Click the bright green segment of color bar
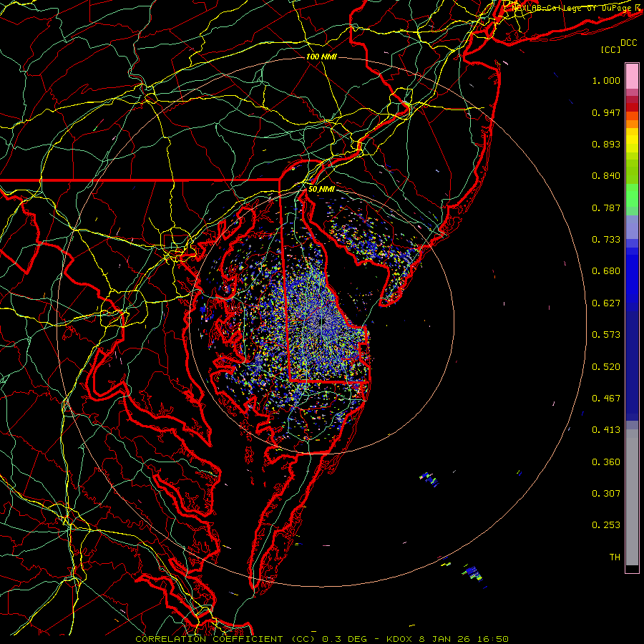This screenshot has height=644, width=644. point(632,195)
